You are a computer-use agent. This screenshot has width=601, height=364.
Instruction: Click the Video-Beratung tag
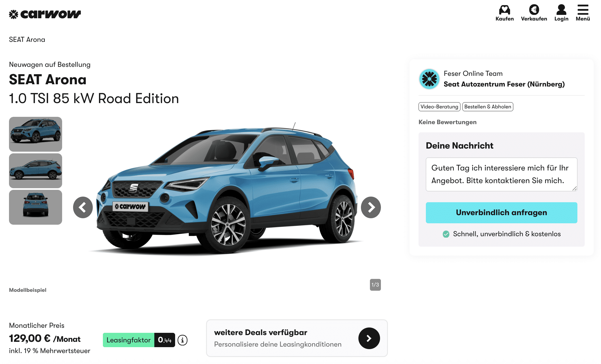click(x=439, y=107)
